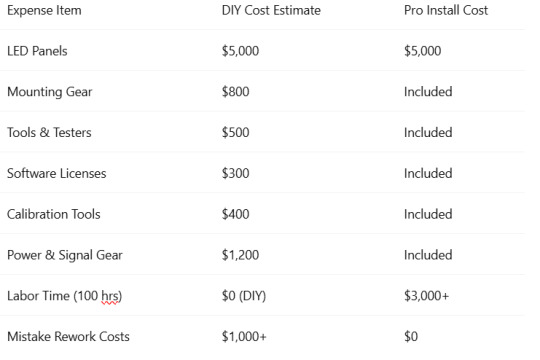Viewport: 540px width, 360px height.
Task: Click the Pro Install Cost header
Action: click(446, 10)
